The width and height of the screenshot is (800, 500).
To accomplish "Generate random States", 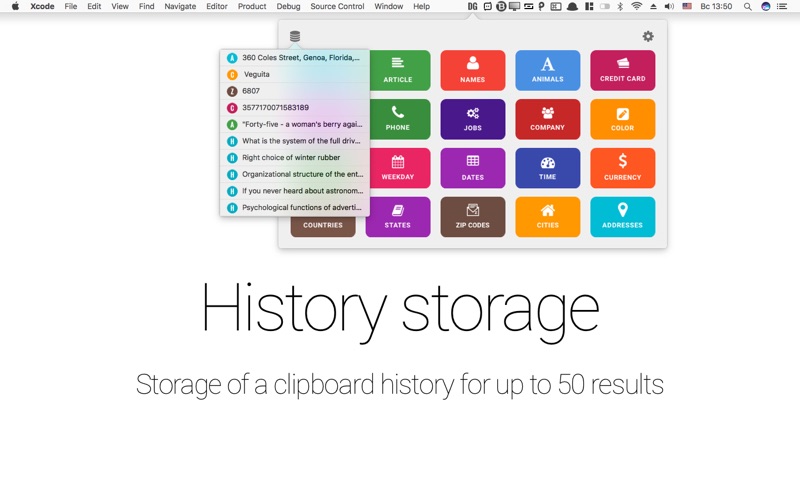I will point(398,217).
